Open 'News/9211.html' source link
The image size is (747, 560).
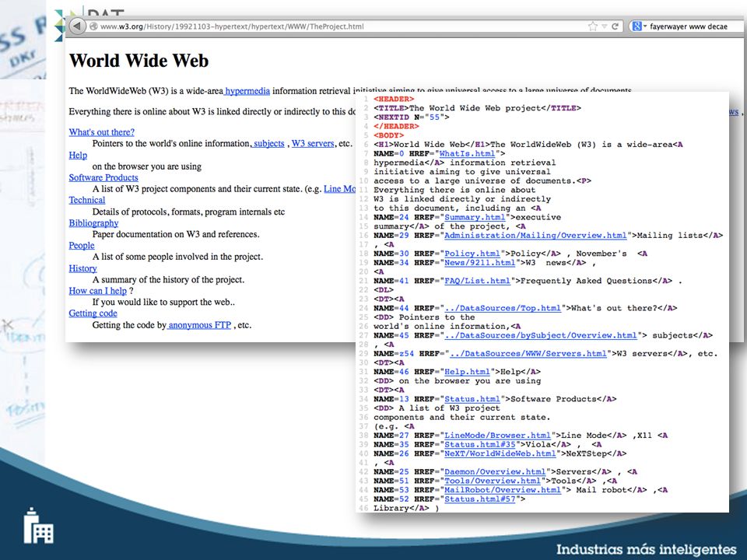click(x=480, y=262)
